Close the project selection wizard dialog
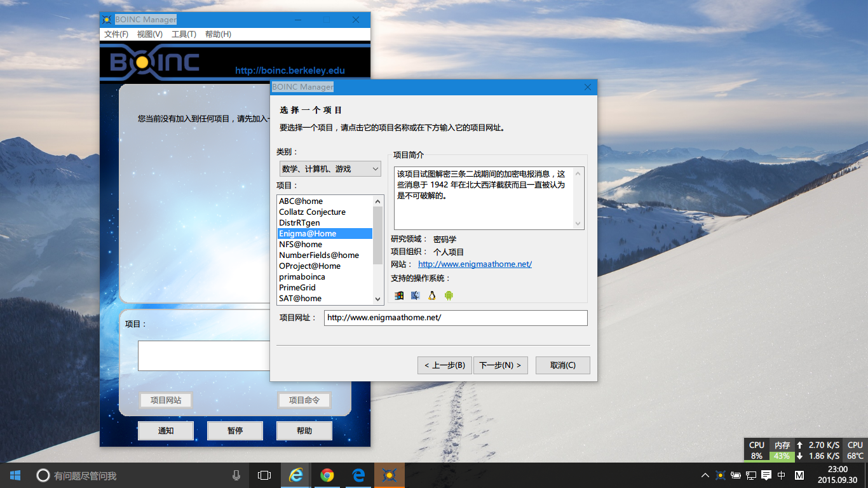Image resolution: width=868 pixels, height=488 pixels. [x=587, y=87]
